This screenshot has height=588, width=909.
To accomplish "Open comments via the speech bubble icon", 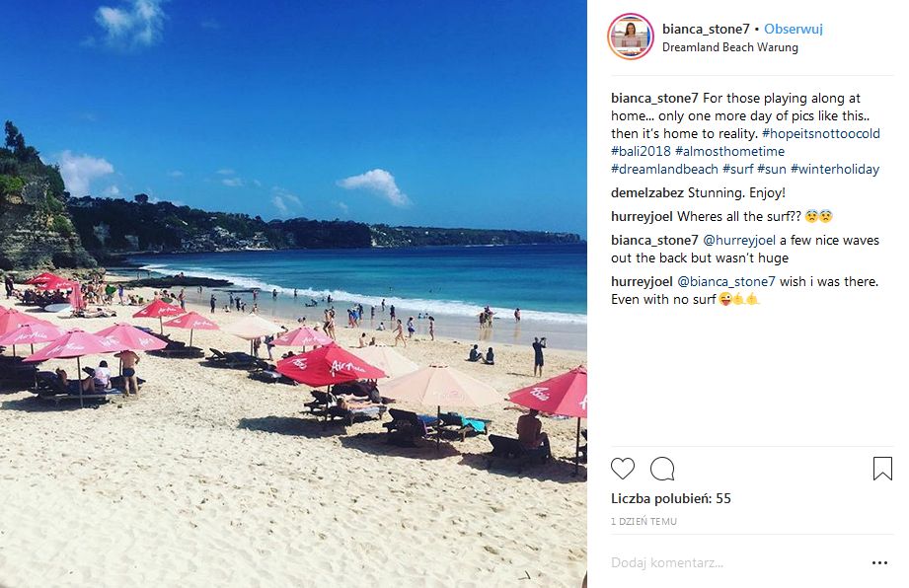I will click(662, 469).
